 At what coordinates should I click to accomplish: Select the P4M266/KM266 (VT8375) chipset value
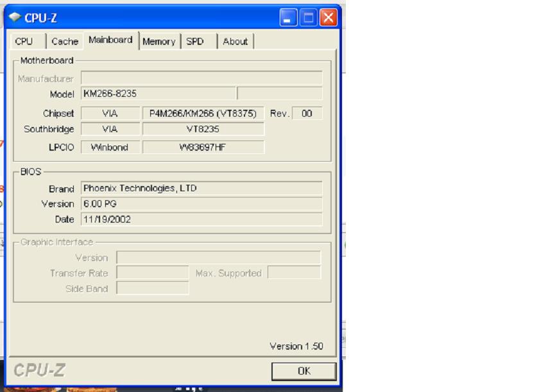tap(203, 114)
